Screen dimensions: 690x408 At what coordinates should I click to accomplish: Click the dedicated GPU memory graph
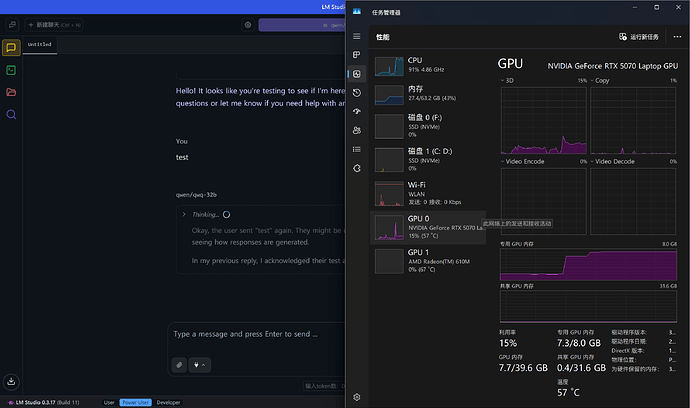click(x=588, y=264)
